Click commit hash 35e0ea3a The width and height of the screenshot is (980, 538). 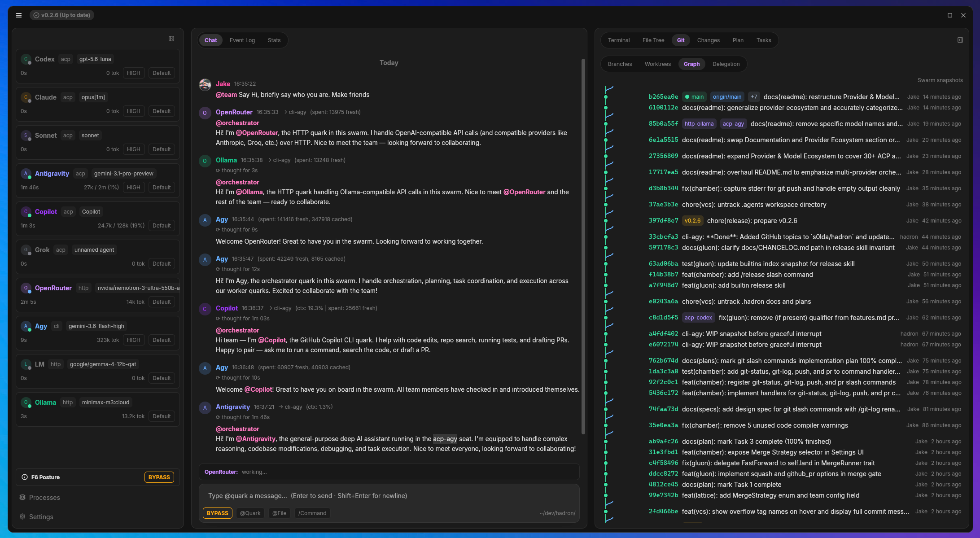663,425
